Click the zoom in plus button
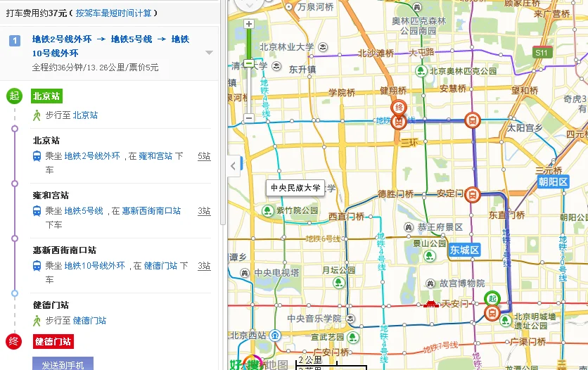The height and width of the screenshot is (370, 588). (248, 24)
